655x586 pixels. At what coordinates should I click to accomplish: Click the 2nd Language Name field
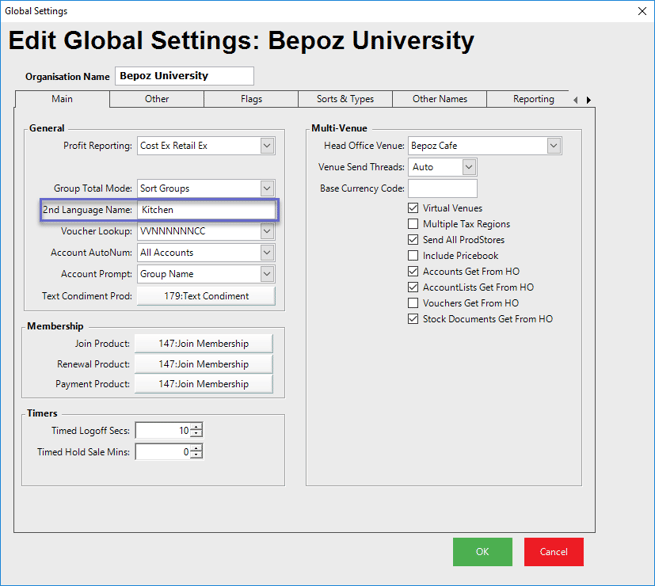point(205,210)
